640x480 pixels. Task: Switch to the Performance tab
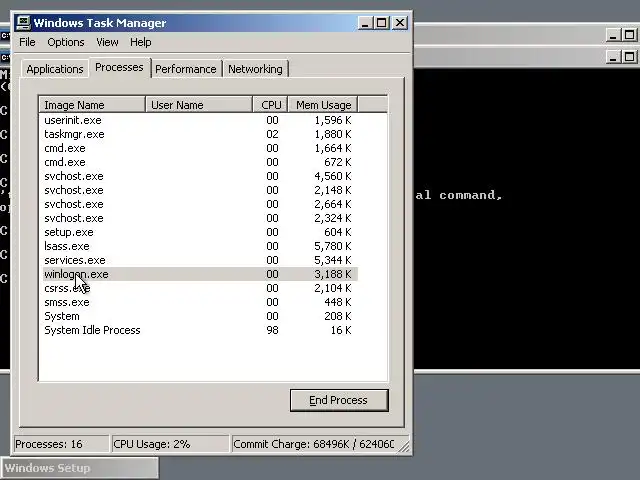click(x=186, y=69)
